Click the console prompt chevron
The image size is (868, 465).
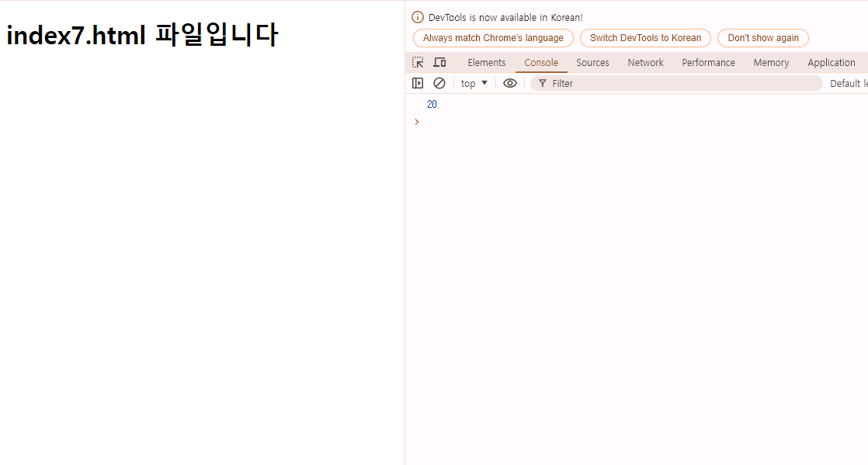click(417, 122)
